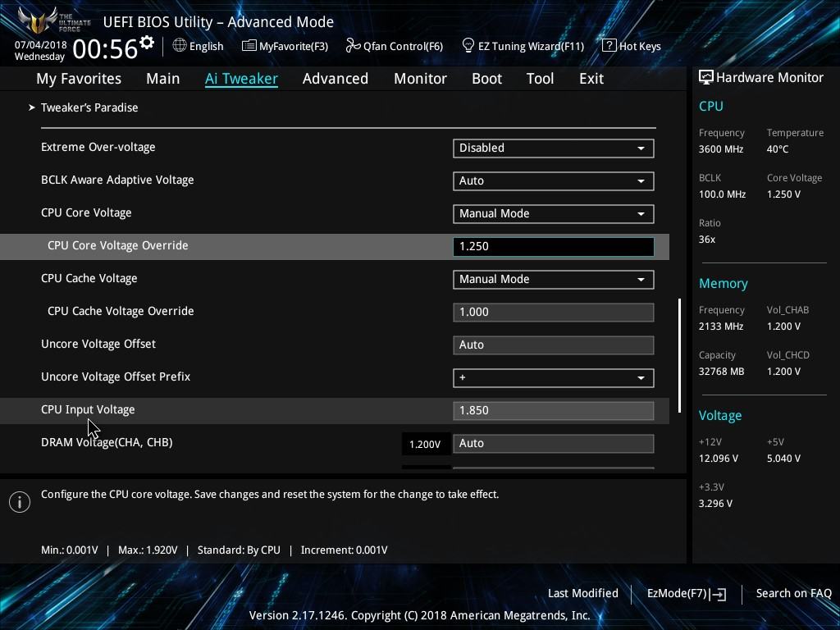Open MyFavorite(F3) menu

(x=285, y=46)
